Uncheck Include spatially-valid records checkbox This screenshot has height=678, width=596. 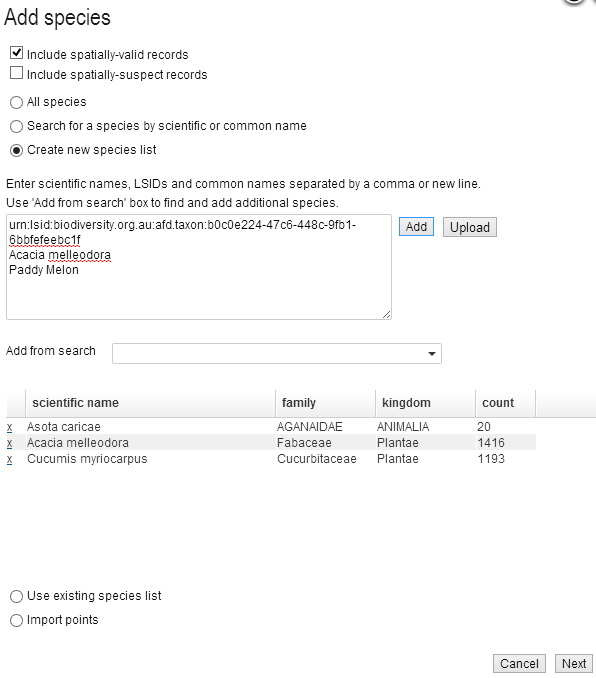(16, 53)
